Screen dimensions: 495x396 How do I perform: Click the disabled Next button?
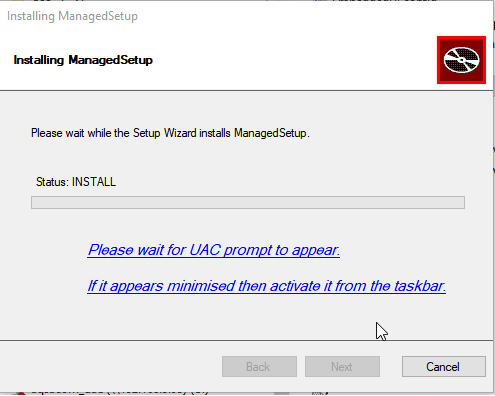[342, 367]
